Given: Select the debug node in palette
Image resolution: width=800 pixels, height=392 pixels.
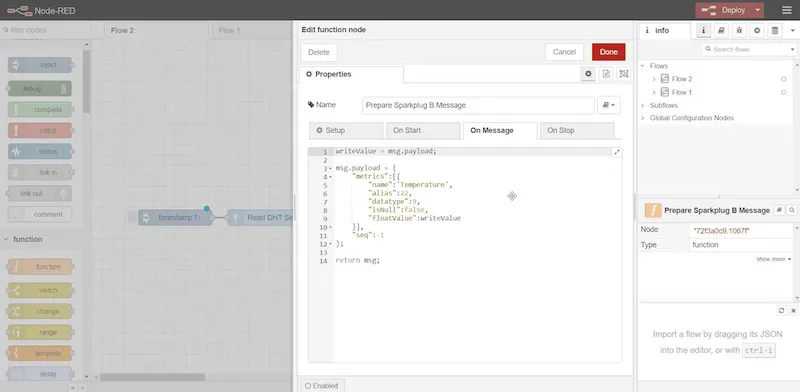Looking at the screenshot, I should click(40, 89).
